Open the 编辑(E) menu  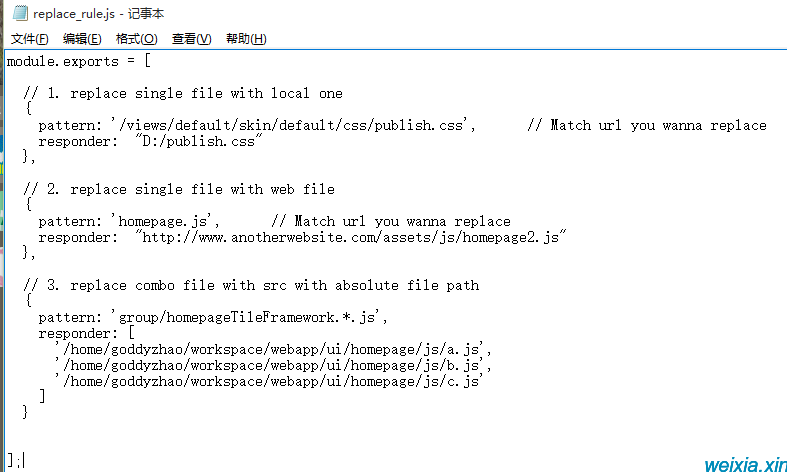(x=82, y=39)
